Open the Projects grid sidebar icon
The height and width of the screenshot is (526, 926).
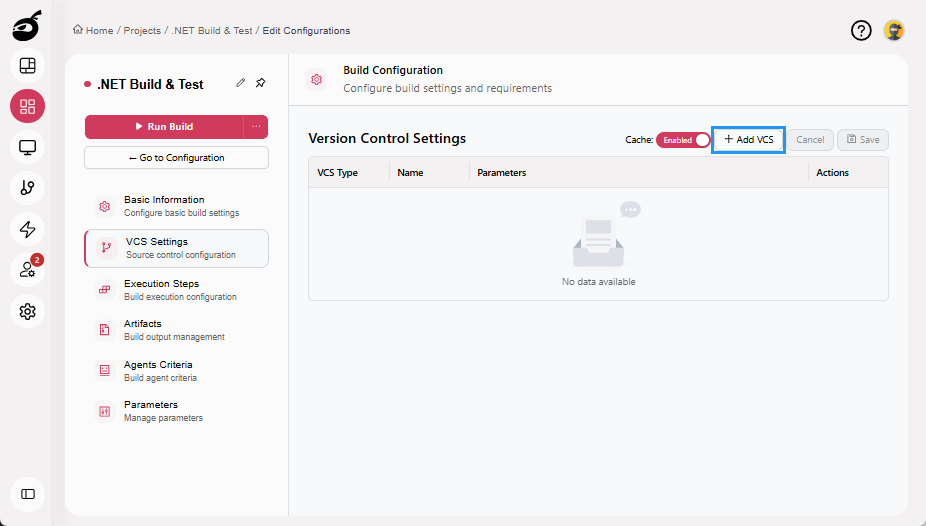pyautogui.click(x=28, y=106)
